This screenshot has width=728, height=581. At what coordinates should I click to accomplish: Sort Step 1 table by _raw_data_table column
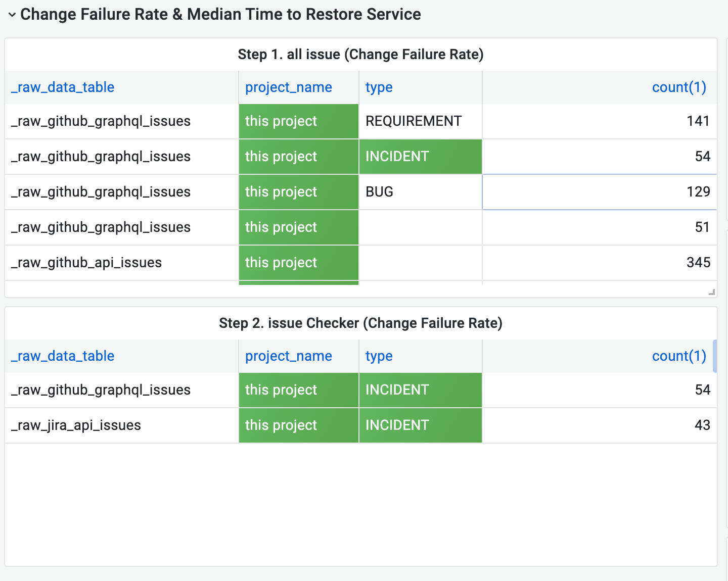click(63, 87)
